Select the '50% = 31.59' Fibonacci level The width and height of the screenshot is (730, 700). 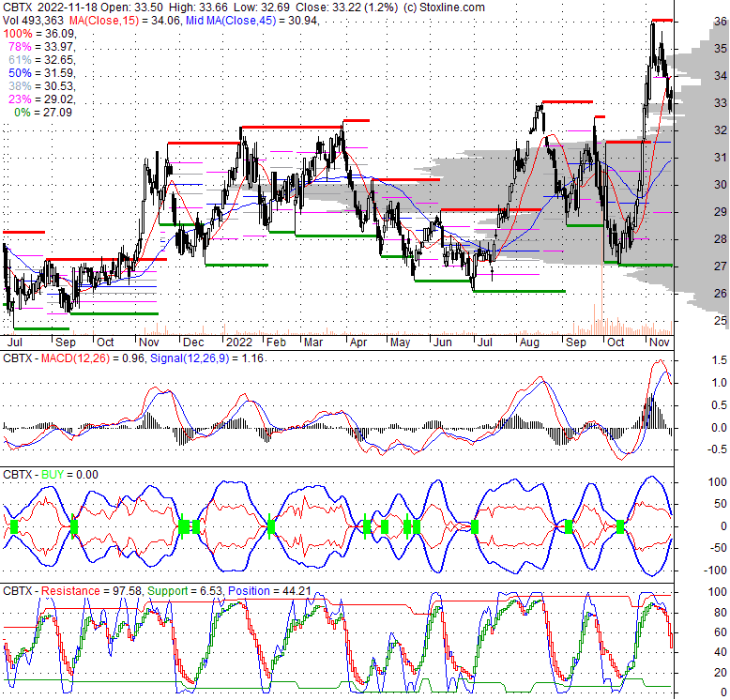[41, 73]
